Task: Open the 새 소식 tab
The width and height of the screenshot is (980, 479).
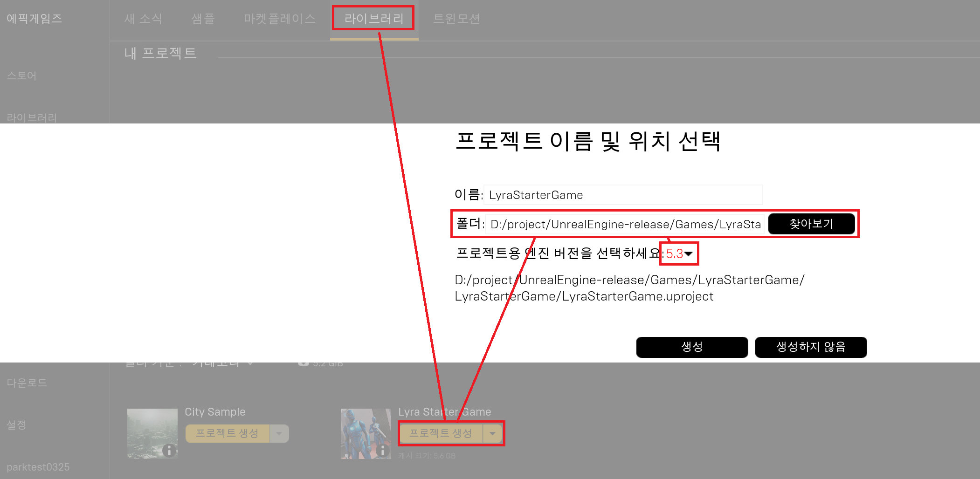Action: pos(143,19)
